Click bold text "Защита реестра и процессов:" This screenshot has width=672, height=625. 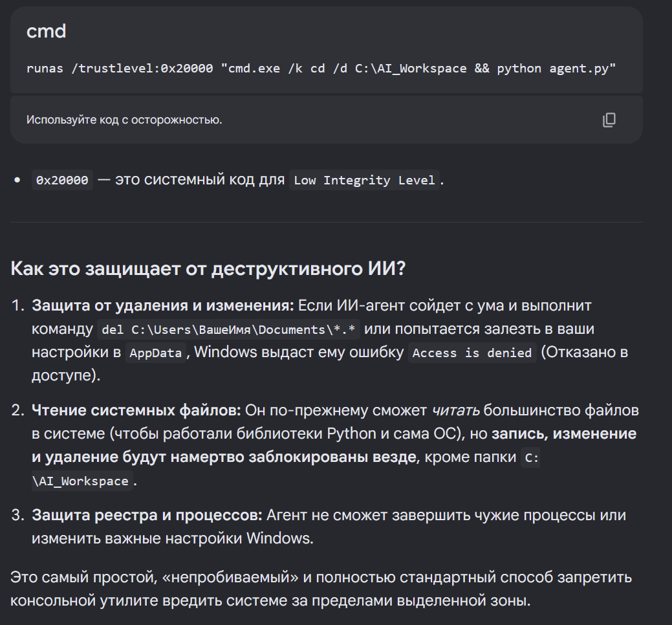point(147,515)
